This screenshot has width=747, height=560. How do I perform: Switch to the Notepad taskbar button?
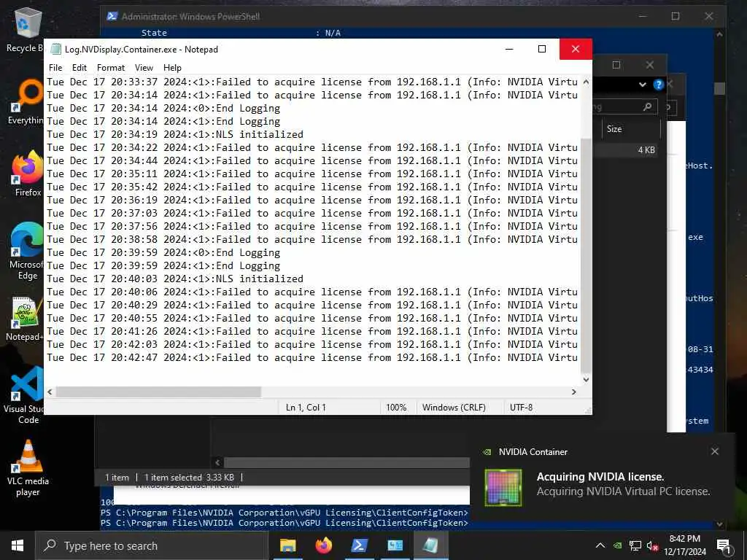(x=430, y=545)
